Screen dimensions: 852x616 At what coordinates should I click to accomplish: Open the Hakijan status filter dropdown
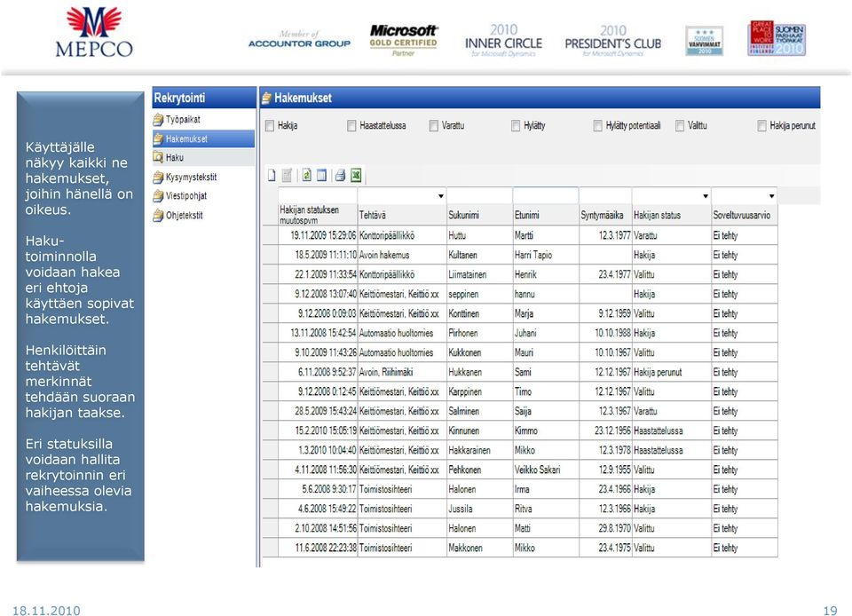click(706, 196)
